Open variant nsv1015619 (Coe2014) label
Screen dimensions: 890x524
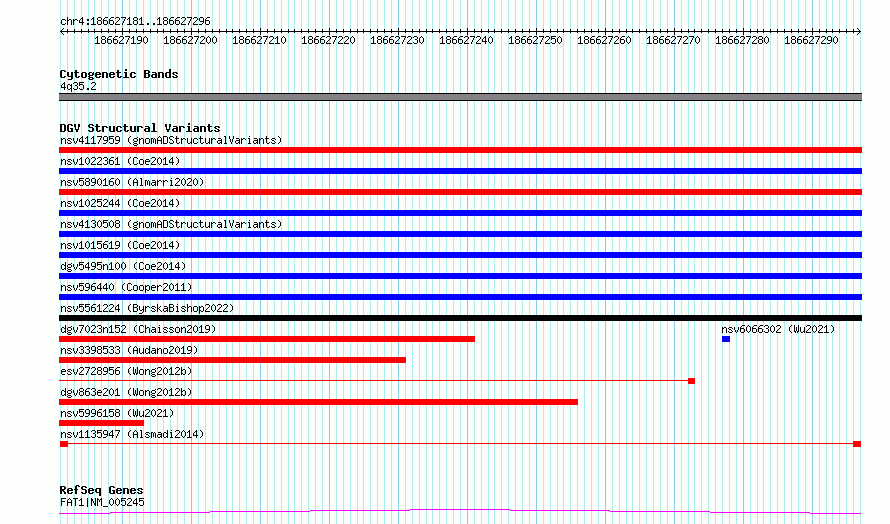[120, 245]
